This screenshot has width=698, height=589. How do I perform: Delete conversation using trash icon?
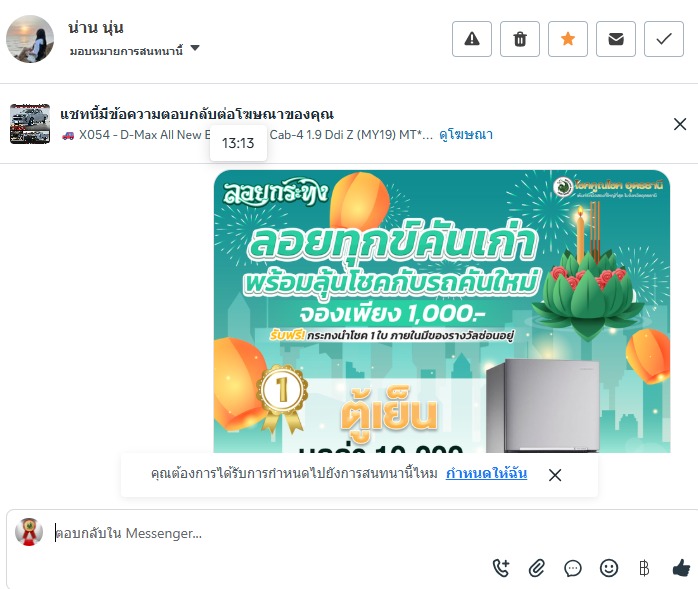[x=520, y=39]
